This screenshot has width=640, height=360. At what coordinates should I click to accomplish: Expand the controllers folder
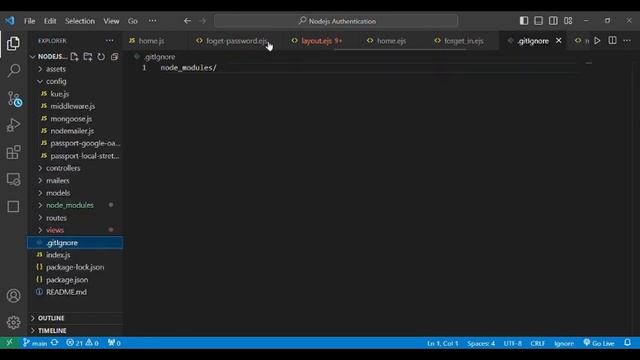76,168
